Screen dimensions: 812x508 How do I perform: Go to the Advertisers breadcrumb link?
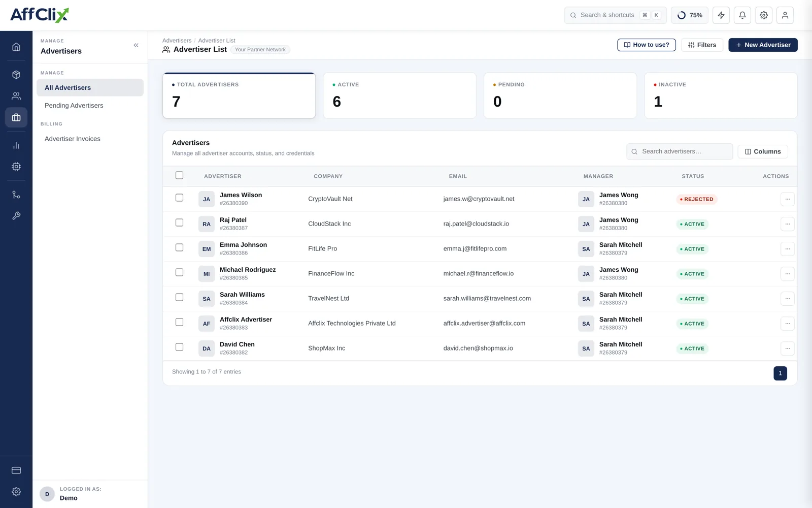tap(177, 41)
